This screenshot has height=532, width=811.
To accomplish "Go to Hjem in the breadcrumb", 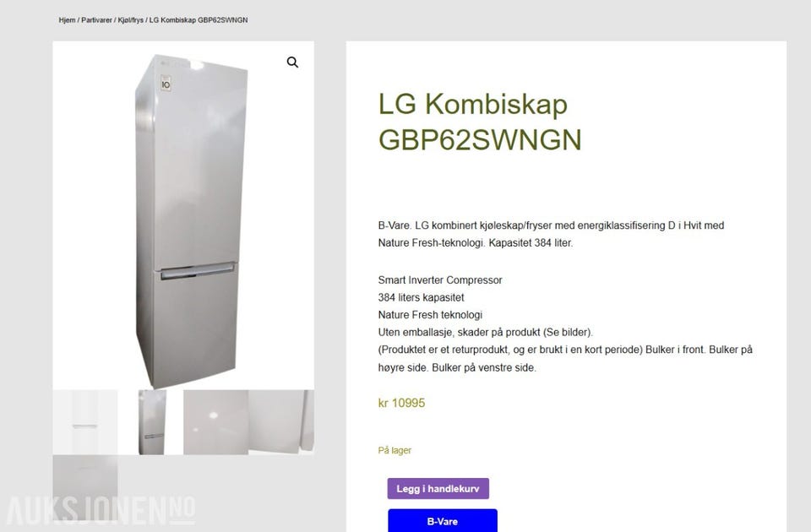I will point(67,20).
